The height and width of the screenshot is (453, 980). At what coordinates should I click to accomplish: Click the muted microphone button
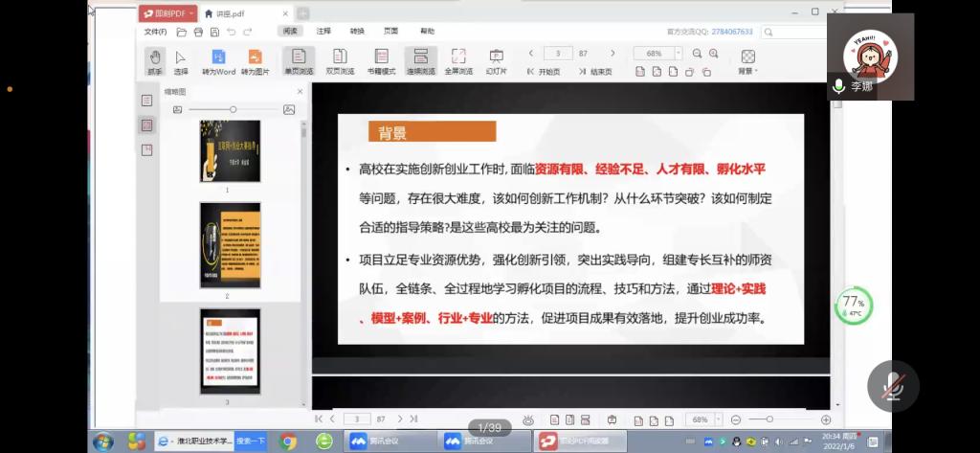[x=892, y=386]
